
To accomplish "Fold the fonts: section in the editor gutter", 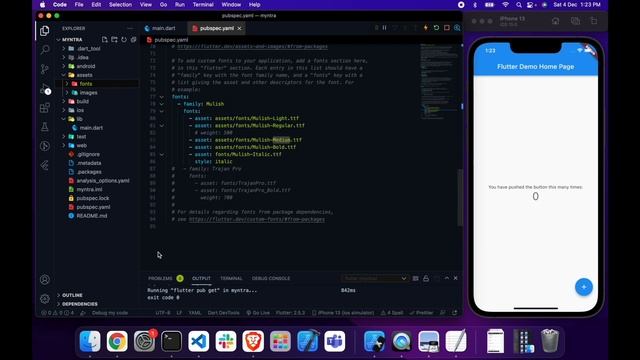I will click(162, 97).
